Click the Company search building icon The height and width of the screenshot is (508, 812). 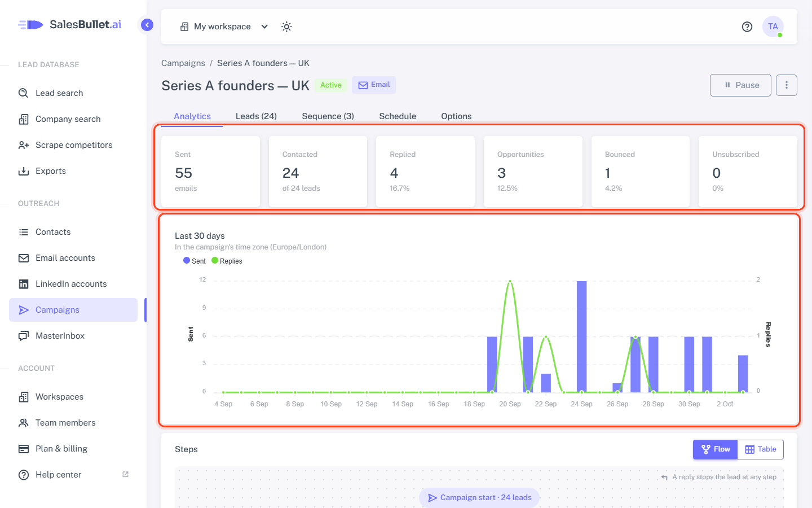[x=24, y=119]
